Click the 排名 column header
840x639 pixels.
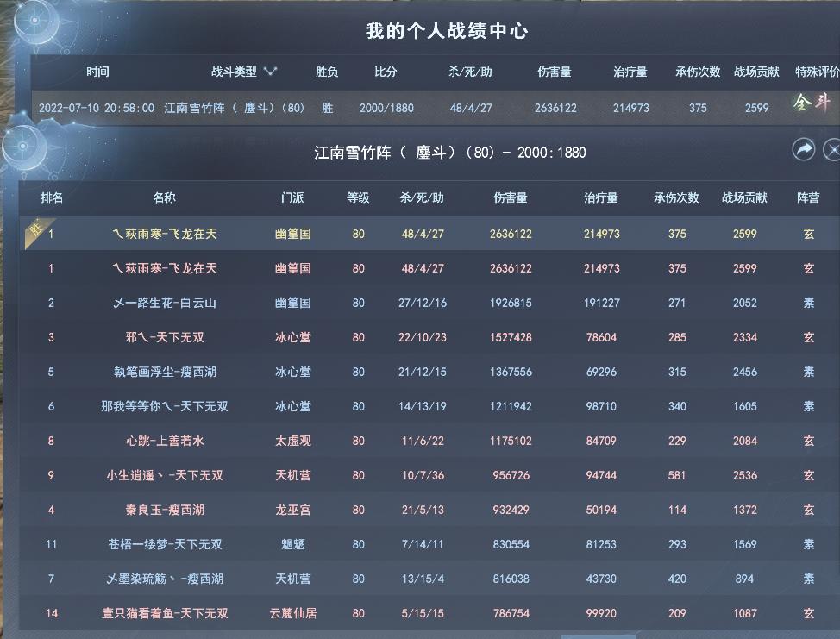52,197
